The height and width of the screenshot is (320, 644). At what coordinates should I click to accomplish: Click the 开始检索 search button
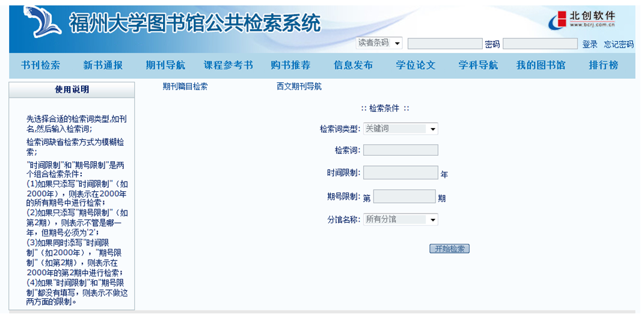point(449,249)
